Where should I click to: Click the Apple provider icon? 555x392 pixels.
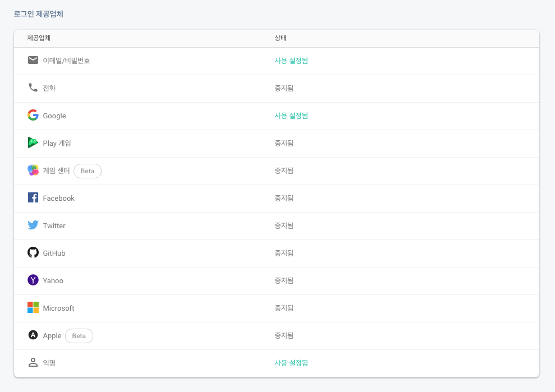coord(33,335)
